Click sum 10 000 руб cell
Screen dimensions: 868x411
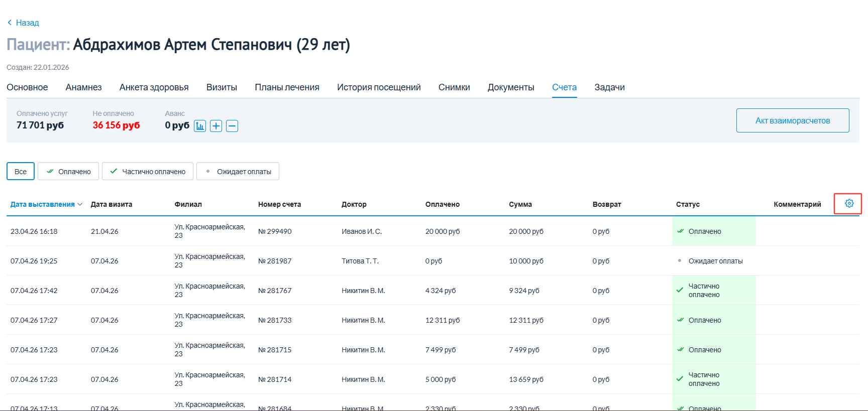click(526, 261)
